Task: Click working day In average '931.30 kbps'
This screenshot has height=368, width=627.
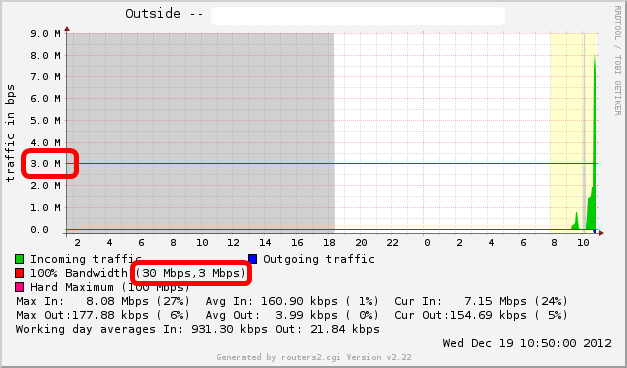Action: (229, 329)
